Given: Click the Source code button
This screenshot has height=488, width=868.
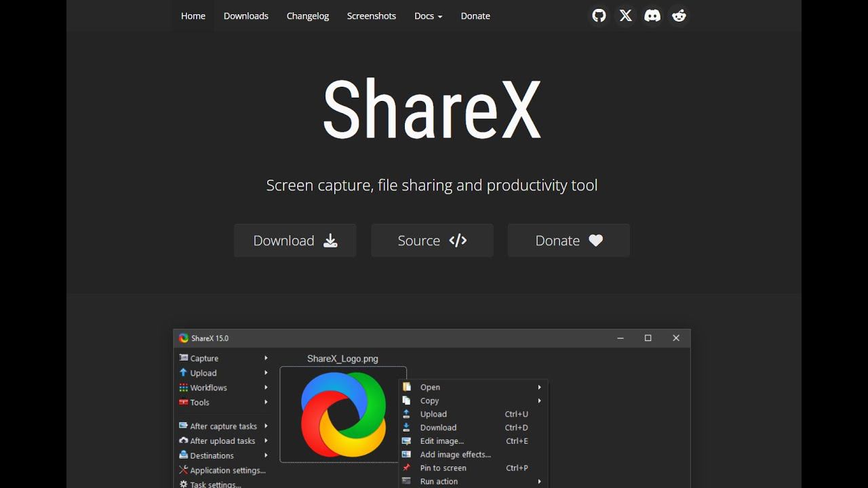Looking at the screenshot, I should pyautogui.click(x=432, y=241).
